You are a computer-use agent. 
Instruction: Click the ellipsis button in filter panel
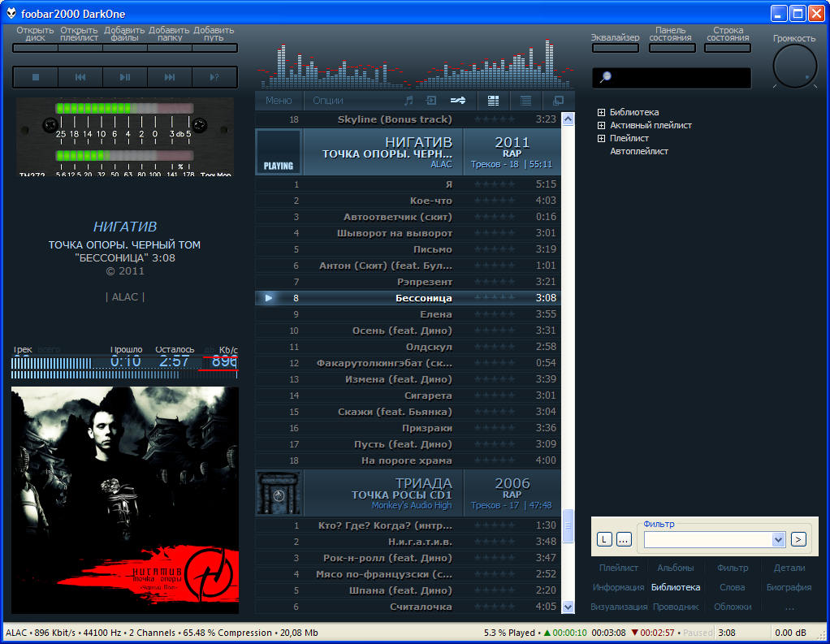coord(624,540)
